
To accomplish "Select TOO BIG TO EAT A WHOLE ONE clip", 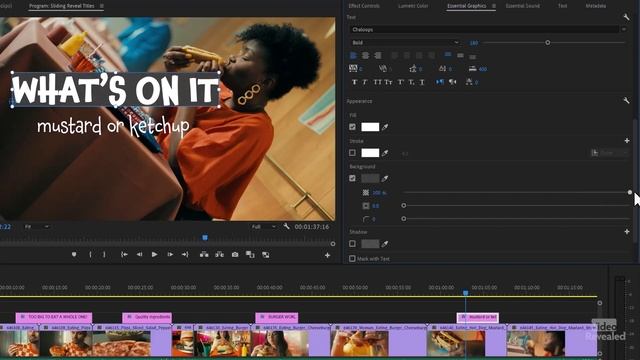I will coord(54,317).
